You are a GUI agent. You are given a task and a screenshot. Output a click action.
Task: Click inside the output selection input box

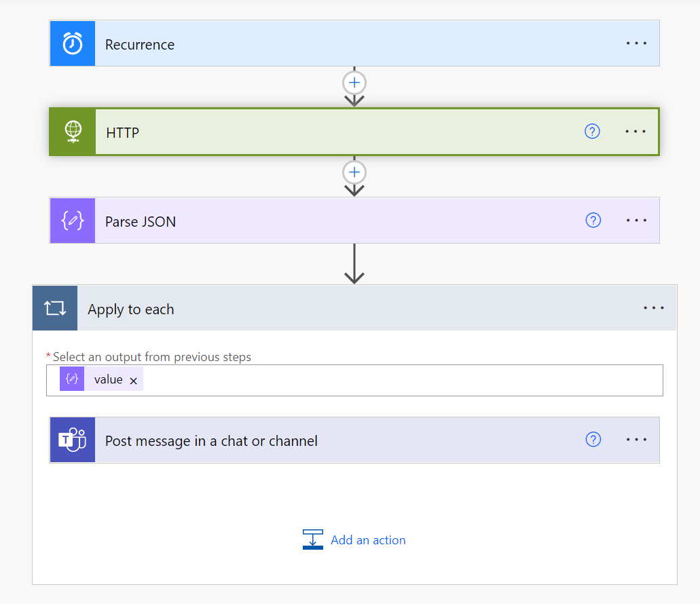pos(407,379)
